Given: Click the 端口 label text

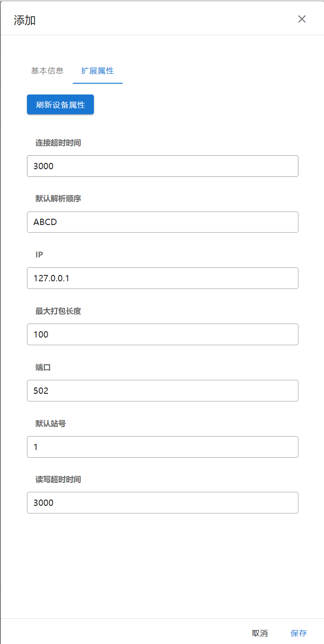Looking at the screenshot, I should [43, 367].
